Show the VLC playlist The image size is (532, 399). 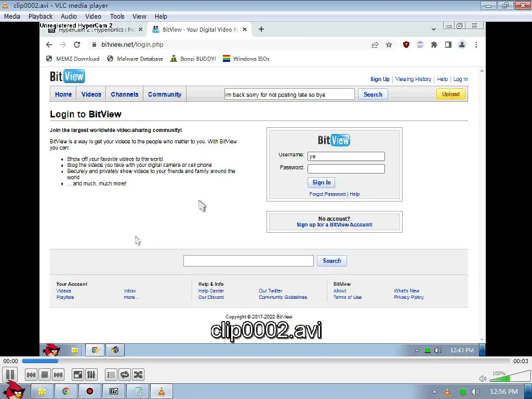click(111, 375)
